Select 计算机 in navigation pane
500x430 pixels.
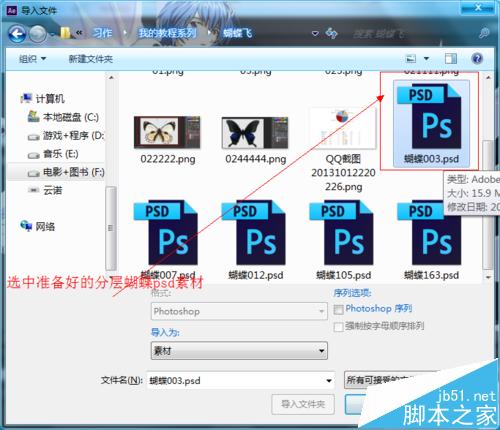pyautogui.click(x=43, y=99)
